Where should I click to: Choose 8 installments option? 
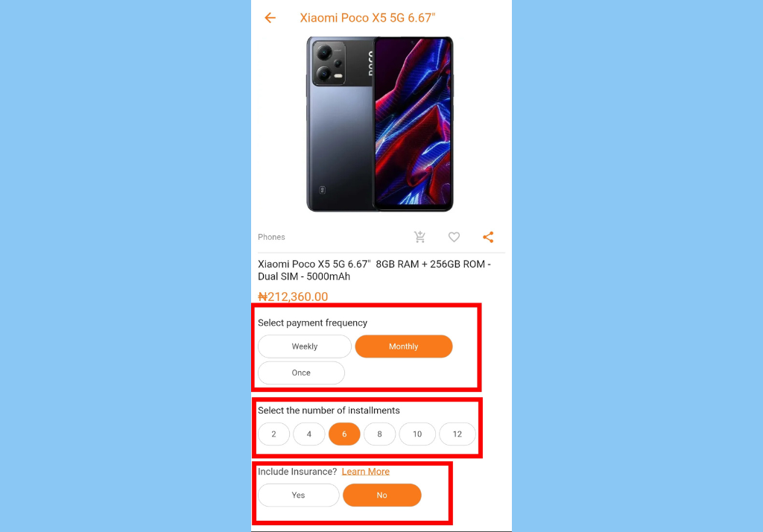[379, 434]
